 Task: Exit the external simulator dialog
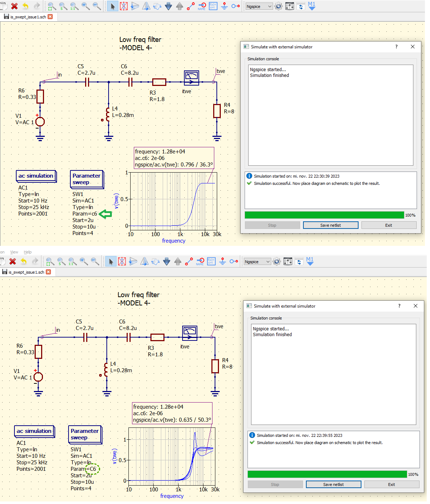(389, 225)
